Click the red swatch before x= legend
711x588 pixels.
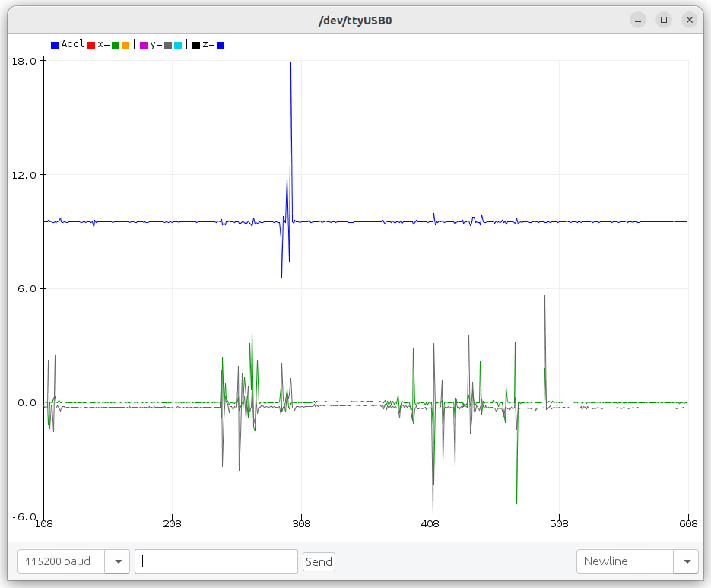[91, 46]
